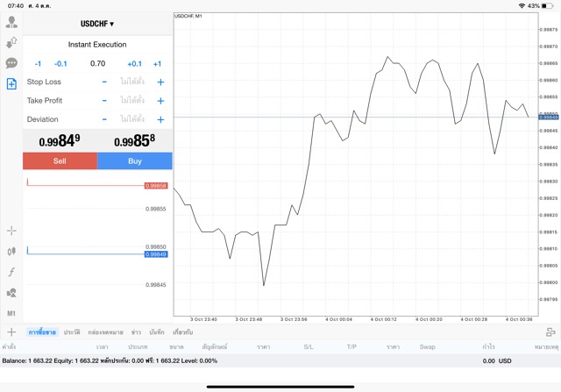
Task: Open the chat messages icon
Action: (x=11, y=63)
